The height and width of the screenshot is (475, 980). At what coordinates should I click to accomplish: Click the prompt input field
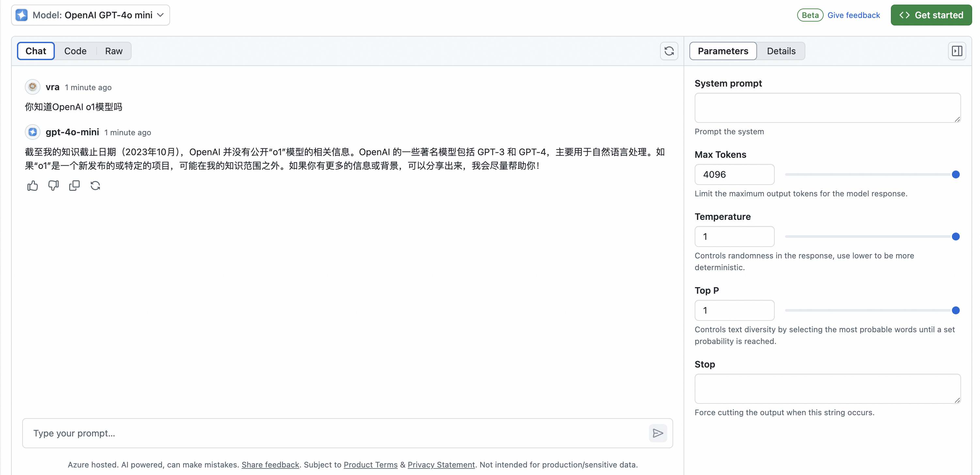tap(266, 433)
